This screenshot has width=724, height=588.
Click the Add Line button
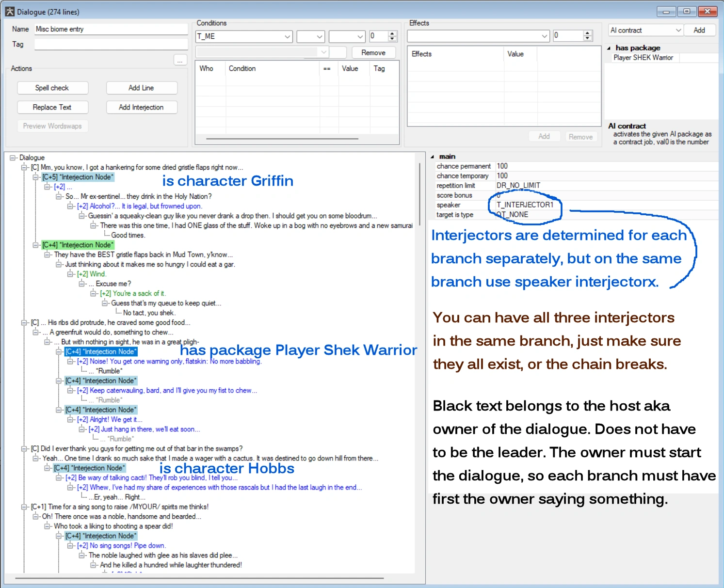click(142, 88)
